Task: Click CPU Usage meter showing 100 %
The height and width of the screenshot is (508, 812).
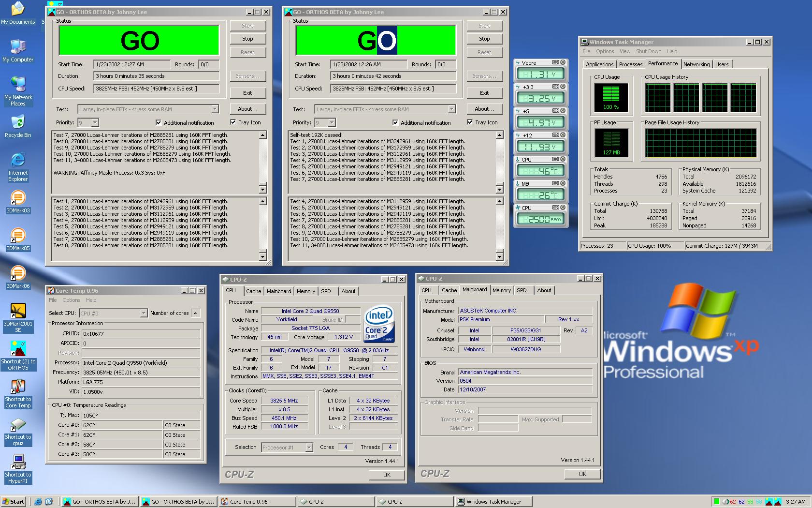Action: pos(611,97)
